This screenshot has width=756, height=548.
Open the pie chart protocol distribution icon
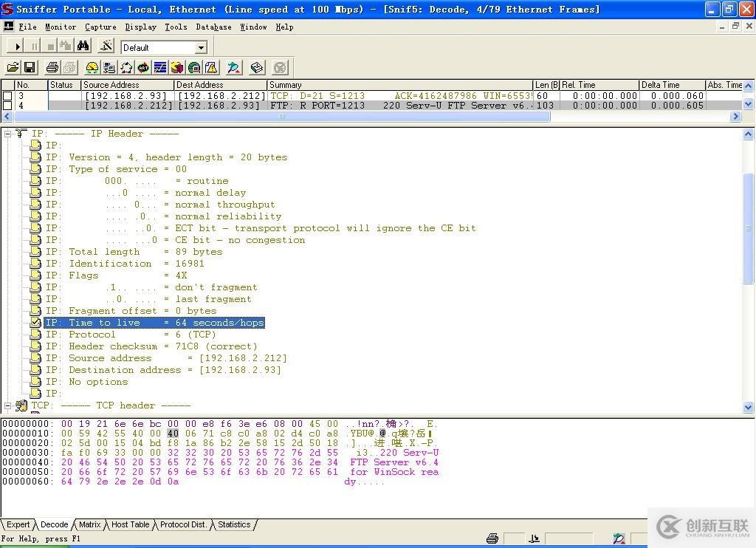tap(177, 68)
